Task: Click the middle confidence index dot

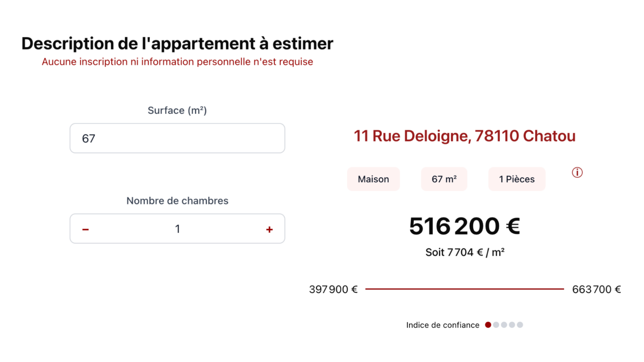Action: (504, 325)
